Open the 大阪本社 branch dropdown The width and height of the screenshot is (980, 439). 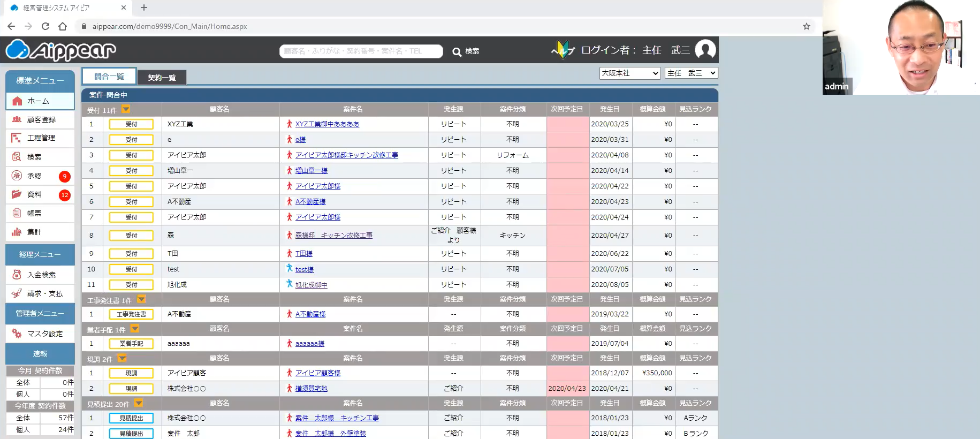pos(630,73)
